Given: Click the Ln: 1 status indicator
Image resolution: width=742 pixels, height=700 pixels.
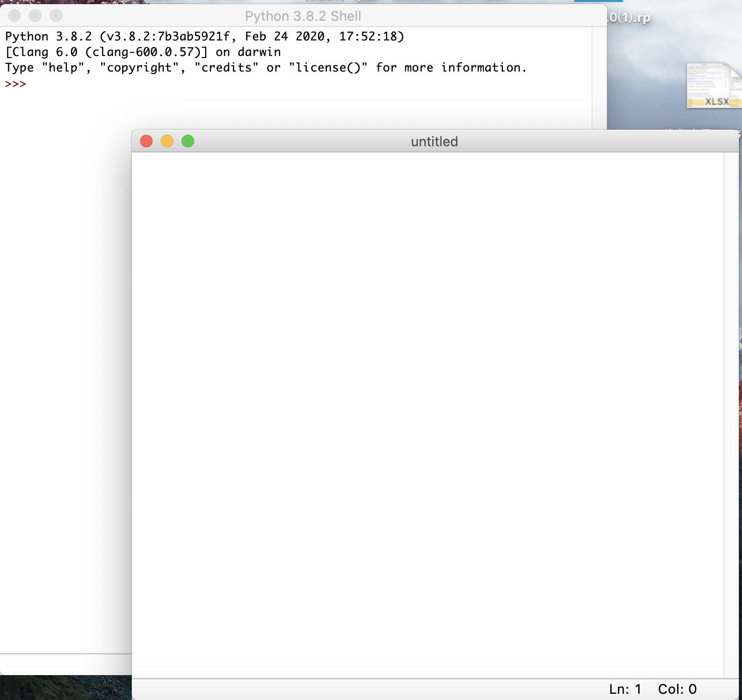Looking at the screenshot, I should [x=625, y=689].
